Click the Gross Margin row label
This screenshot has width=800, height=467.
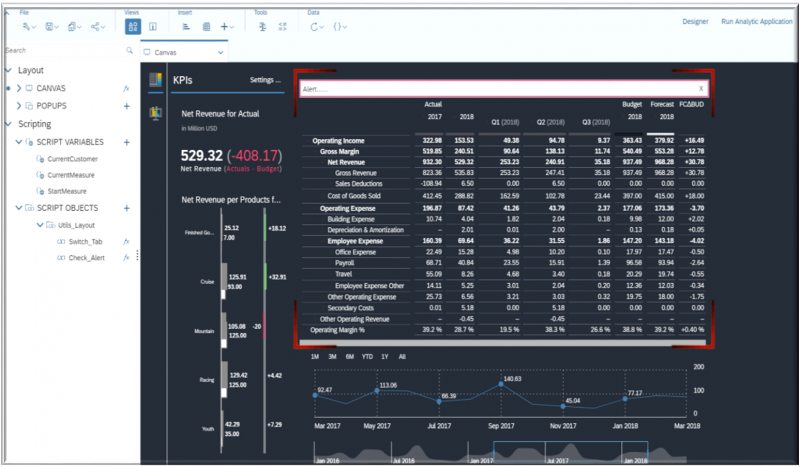click(339, 152)
